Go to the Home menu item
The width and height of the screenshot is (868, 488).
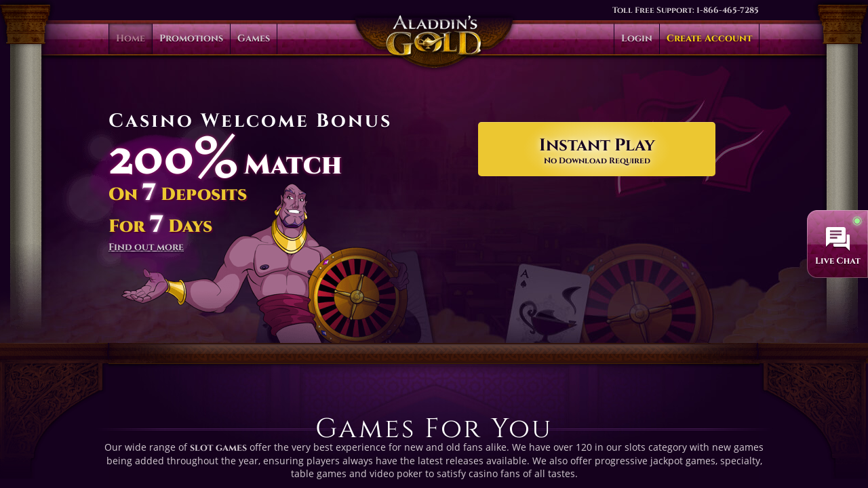tap(130, 39)
